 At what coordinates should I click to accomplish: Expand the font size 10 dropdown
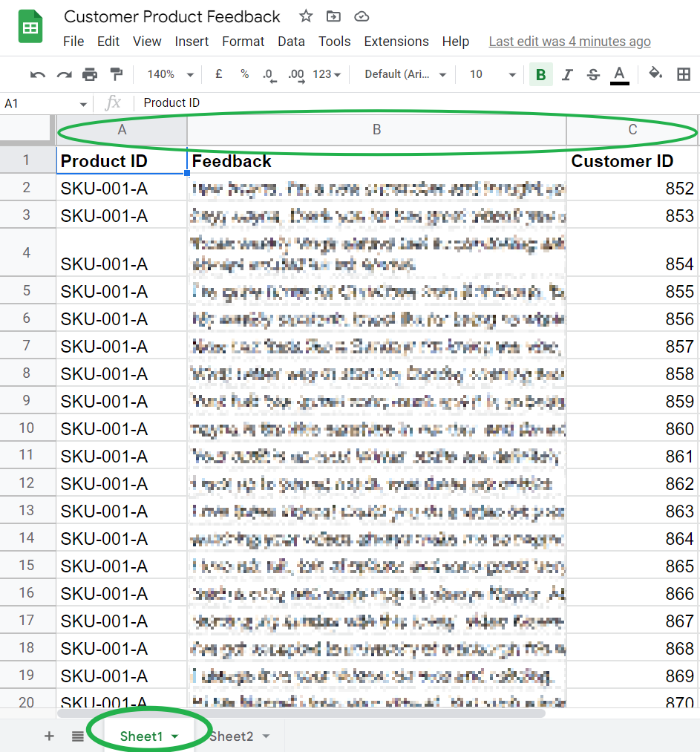[492, 74]
